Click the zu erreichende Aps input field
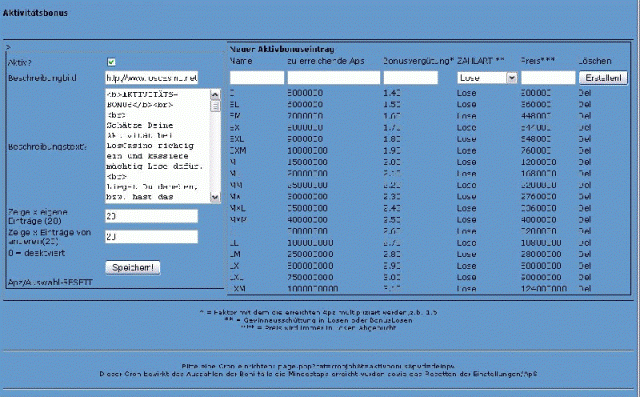The width and height of the screenshot is (640, 397). (x=333, y=78)
